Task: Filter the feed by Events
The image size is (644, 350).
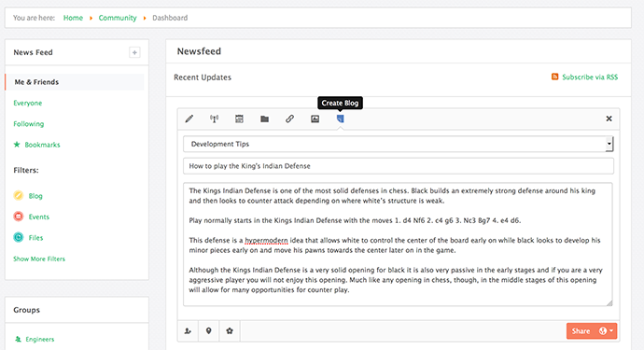Action: click(x=38, y=217)
